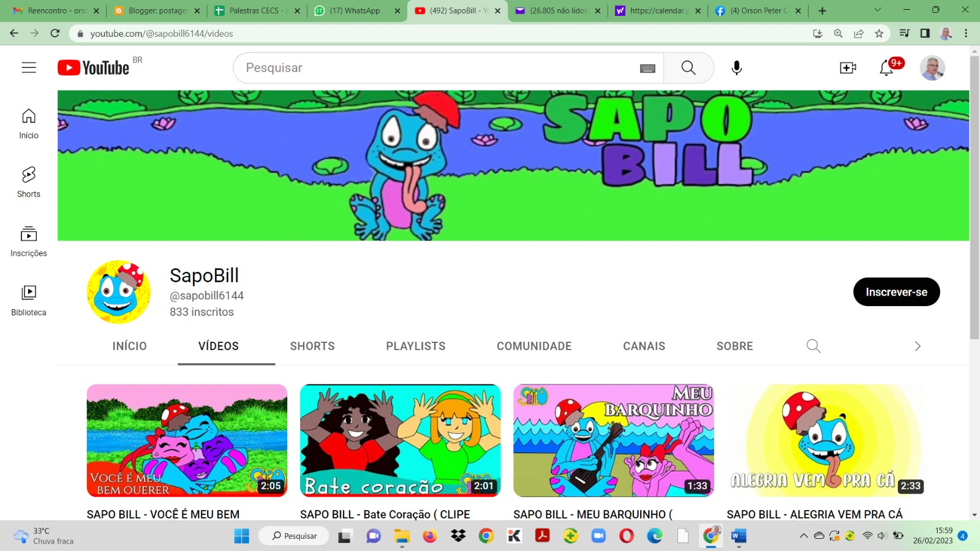The height and width of the screenshot is (551, 980).
Task: Open Biblioteca in the sidebar
Action: coord(29,301)
